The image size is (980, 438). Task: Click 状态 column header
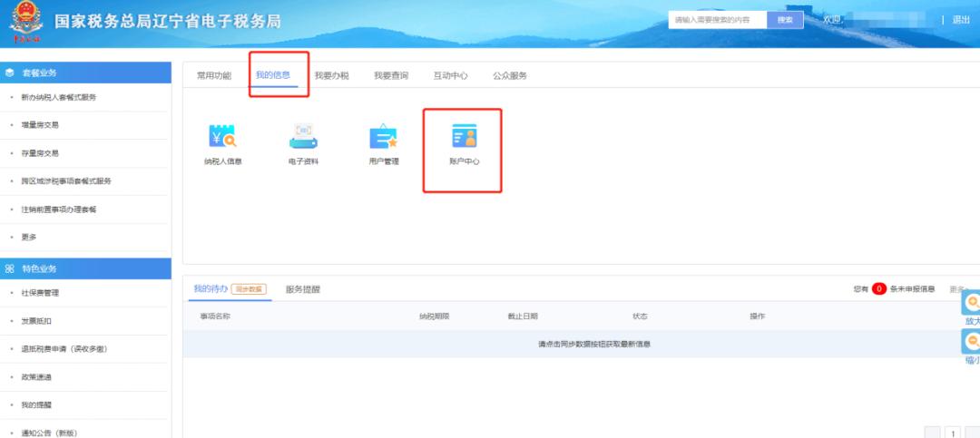click(640, 316)
